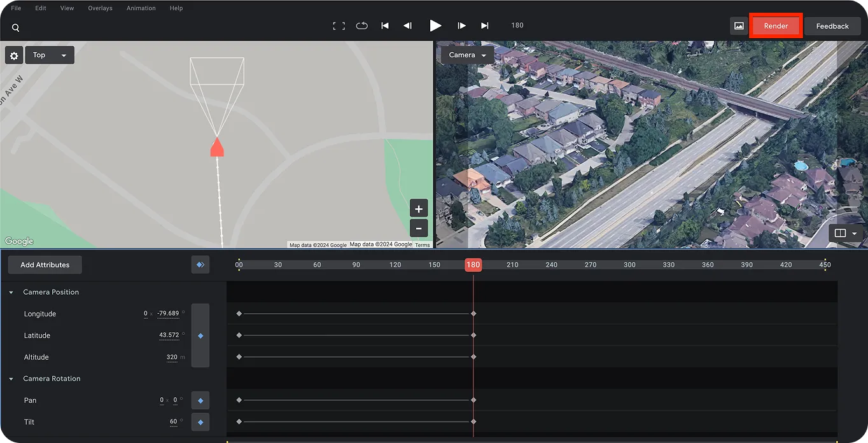
Task: Play the animation
Action: (435, 25)
